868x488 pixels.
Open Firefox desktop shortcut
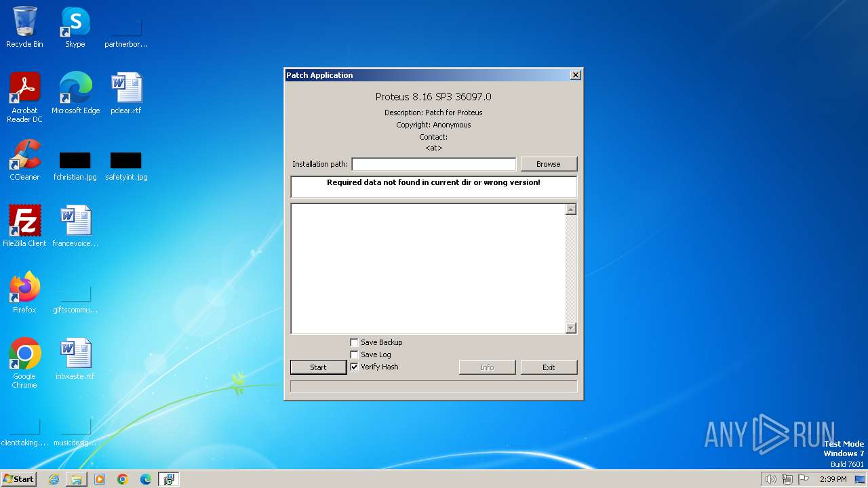24,293
